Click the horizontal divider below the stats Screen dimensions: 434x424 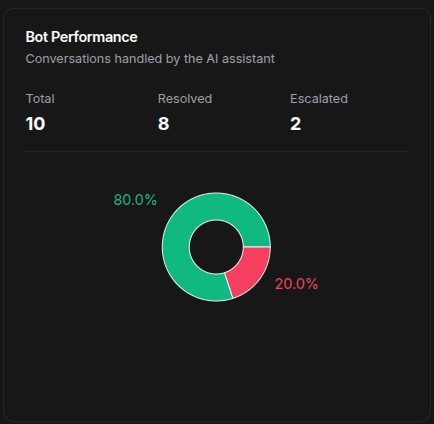(x=217, y=151)
